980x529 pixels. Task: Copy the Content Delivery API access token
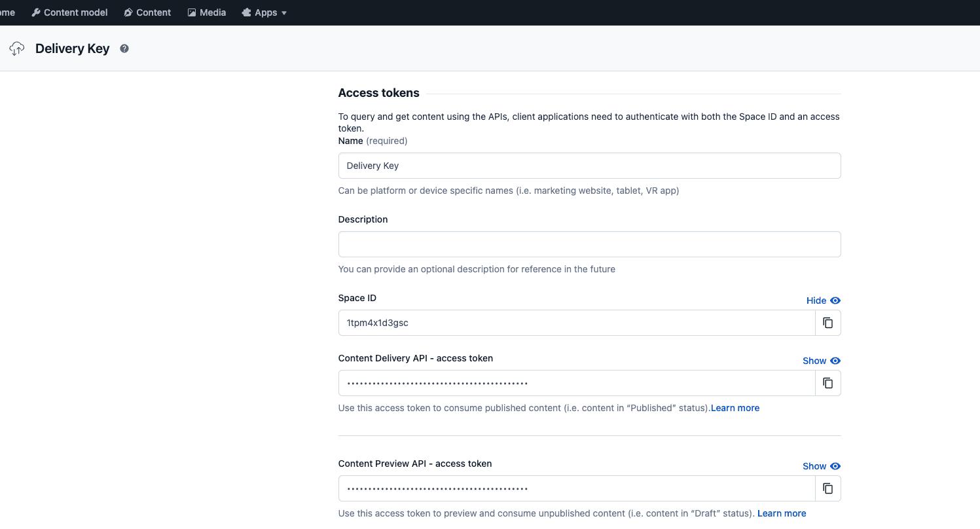pos(827,383)
